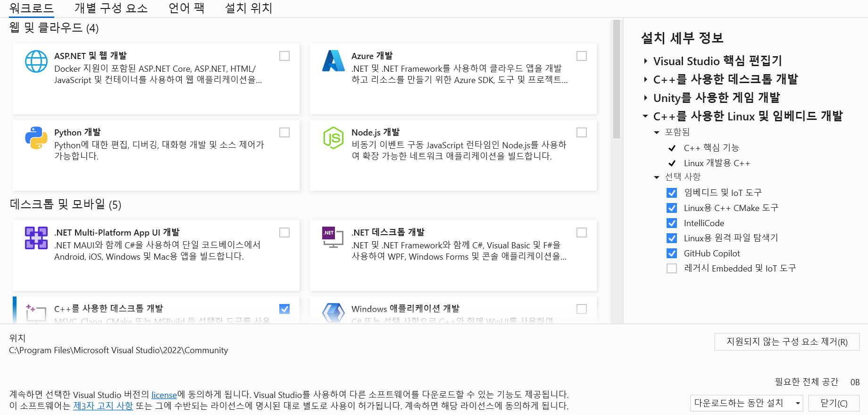Open the 제3자 고지 사항 link
The height and width of the screenshot is (415, 868).
103,406
